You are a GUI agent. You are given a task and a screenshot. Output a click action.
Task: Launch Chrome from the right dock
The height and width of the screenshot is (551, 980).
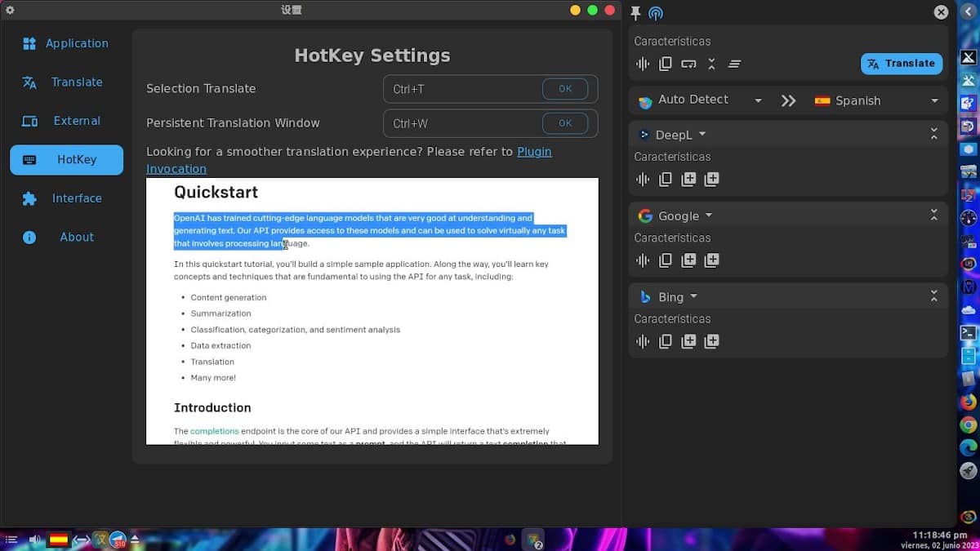coord(968,424)
